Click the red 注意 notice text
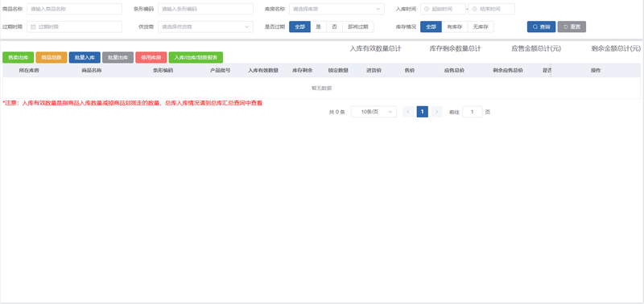Viewport: 644px width, 304px height. point(132,104)
